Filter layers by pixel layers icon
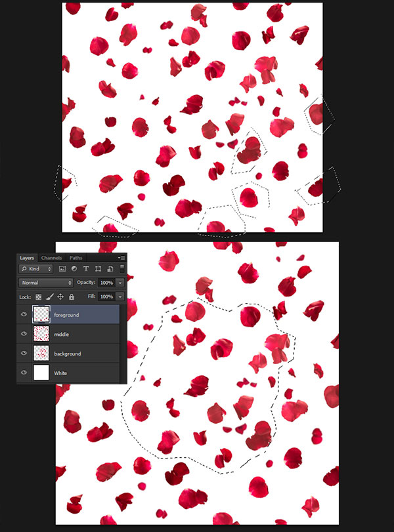 (x=62, y=269)
